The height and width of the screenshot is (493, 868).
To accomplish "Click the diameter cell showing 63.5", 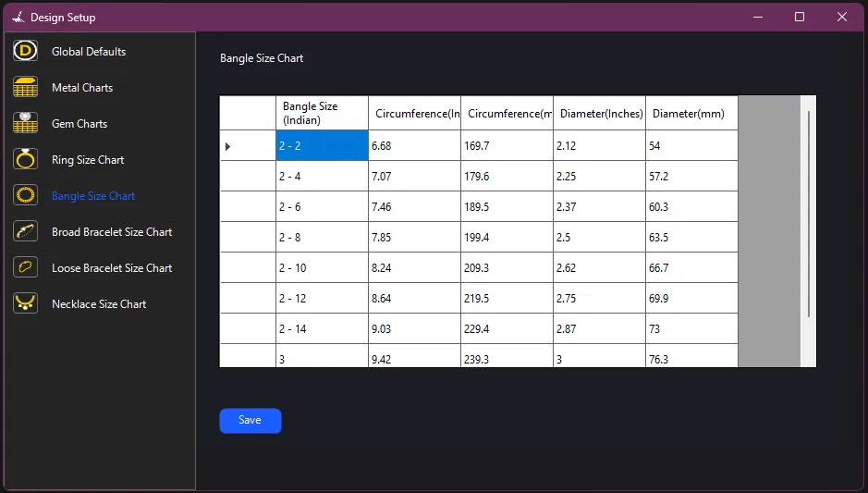I will click(x=691, y=238).
